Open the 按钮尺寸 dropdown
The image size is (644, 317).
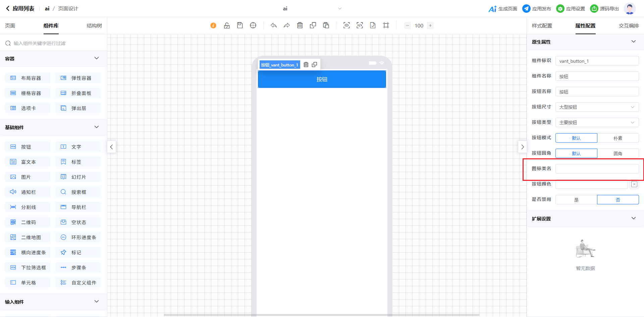[597, 107]
